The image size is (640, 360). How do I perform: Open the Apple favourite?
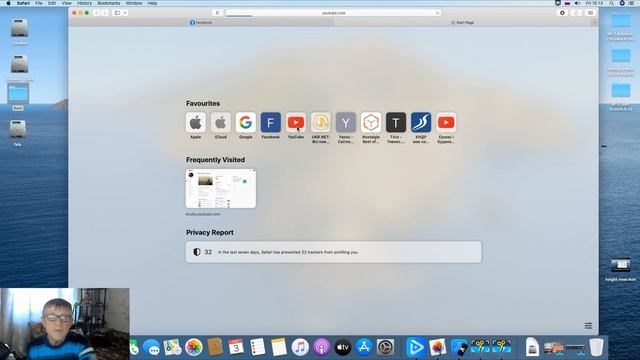pyautogui.click(x=196, y=122)
